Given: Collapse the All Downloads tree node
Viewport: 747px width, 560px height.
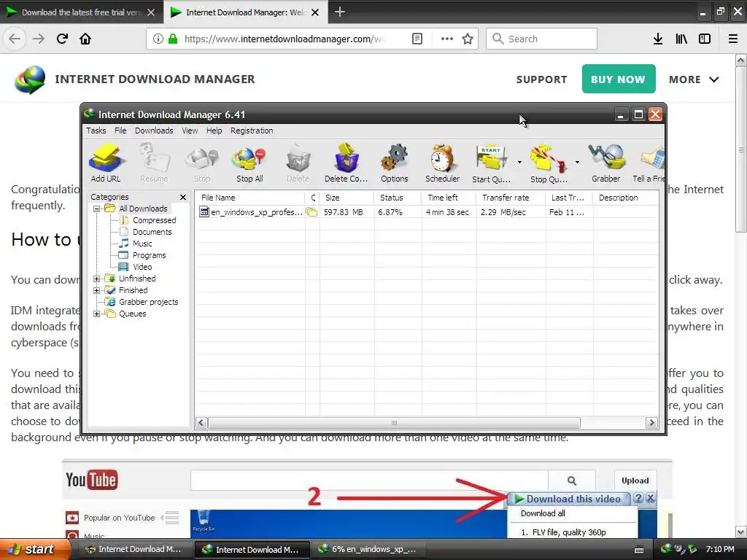Looking at the screenshot, I should pos(97,209).
